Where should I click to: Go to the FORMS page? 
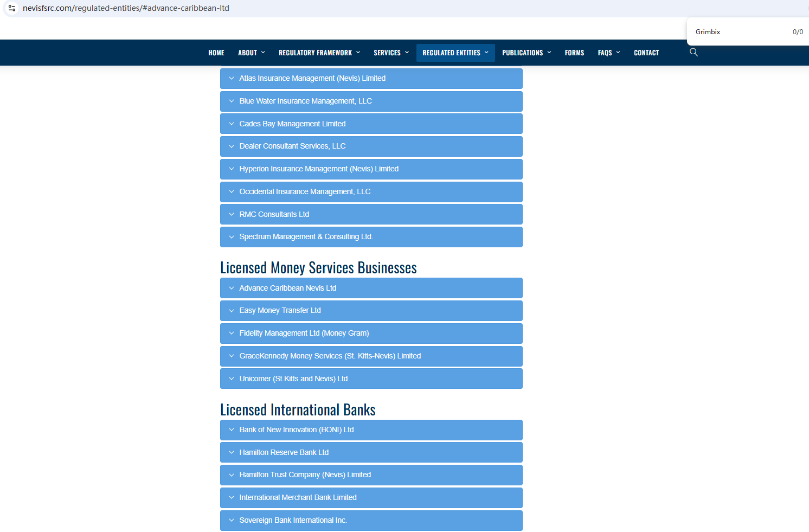tap(574, 53)
